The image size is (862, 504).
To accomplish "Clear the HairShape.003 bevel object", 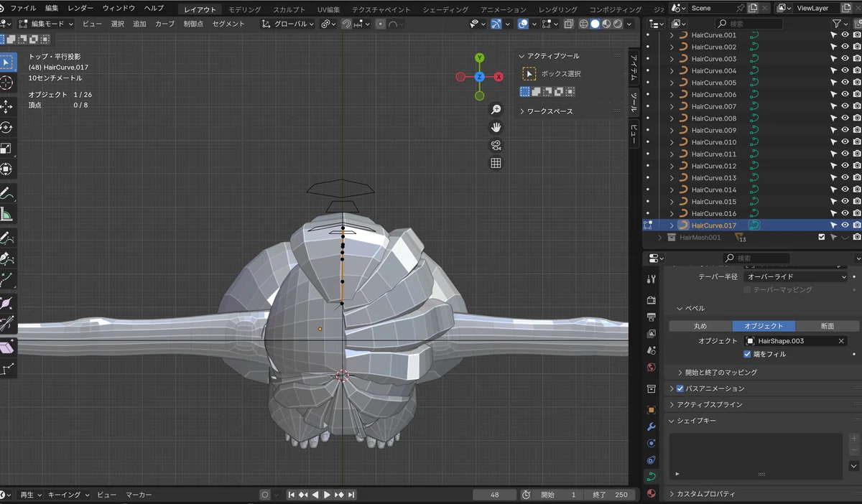I will 842,341.
